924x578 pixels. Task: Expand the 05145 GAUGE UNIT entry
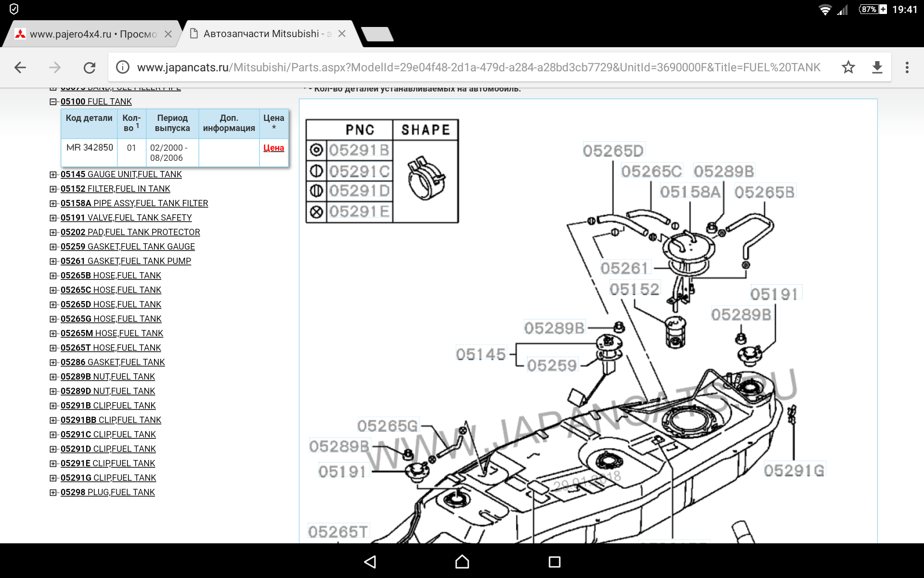53,174
